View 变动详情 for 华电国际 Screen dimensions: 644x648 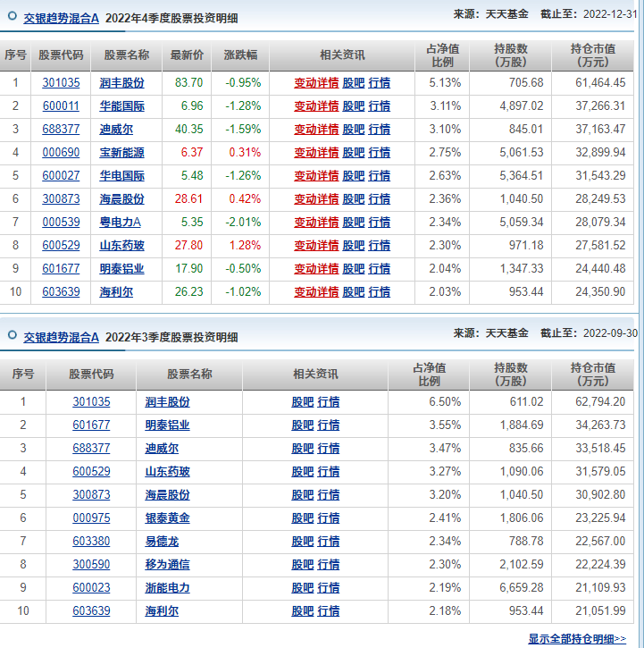[316, 176]
